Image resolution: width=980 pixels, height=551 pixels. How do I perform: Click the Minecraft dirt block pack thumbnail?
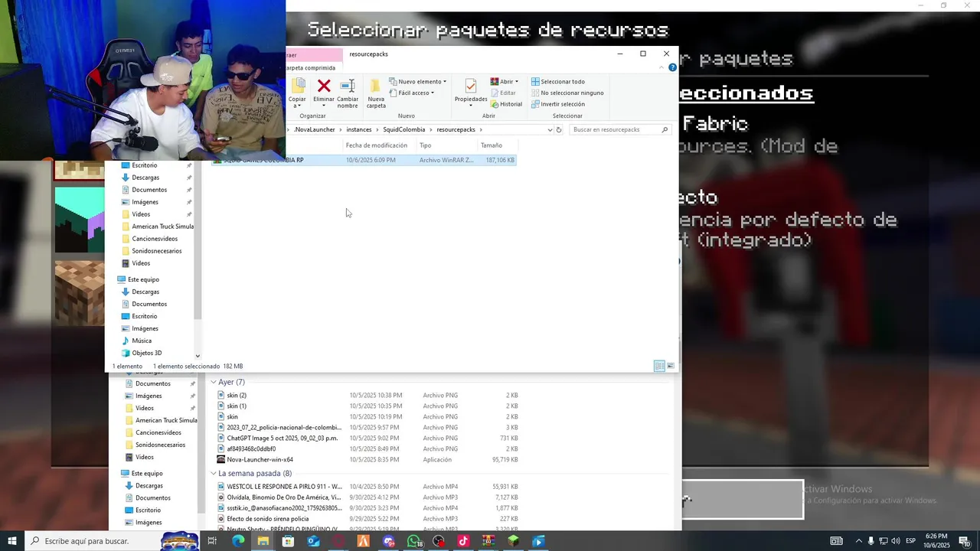[x=80, y=293]
